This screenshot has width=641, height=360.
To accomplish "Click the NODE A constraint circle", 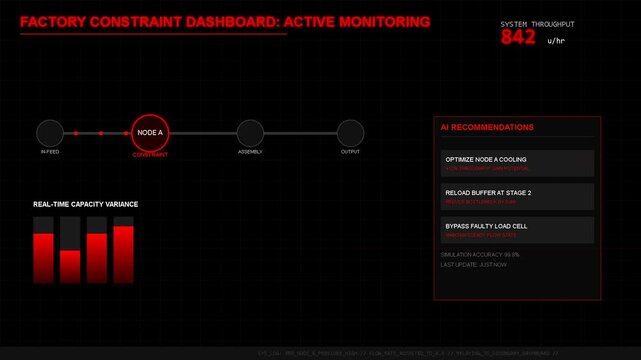I will (150, 133).
